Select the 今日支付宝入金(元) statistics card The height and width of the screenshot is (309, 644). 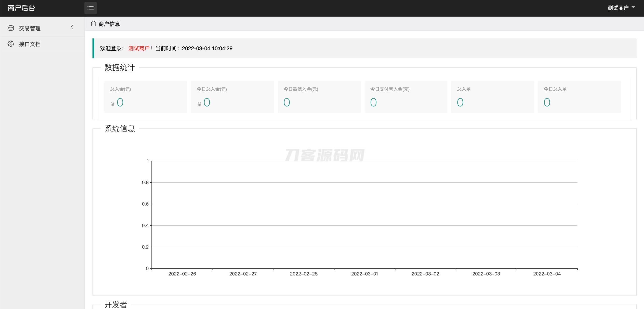click(x=406, y=96)
